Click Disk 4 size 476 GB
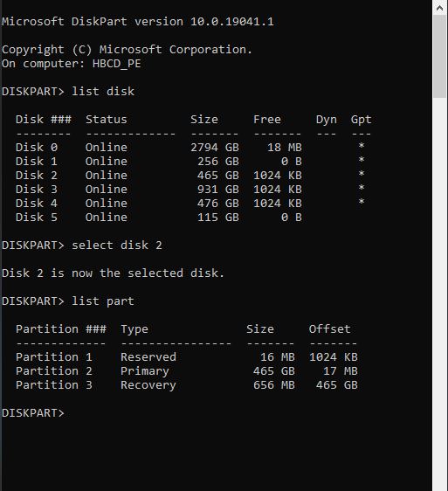The width and height of the screenshot is (448, 491). click(218, 204)
